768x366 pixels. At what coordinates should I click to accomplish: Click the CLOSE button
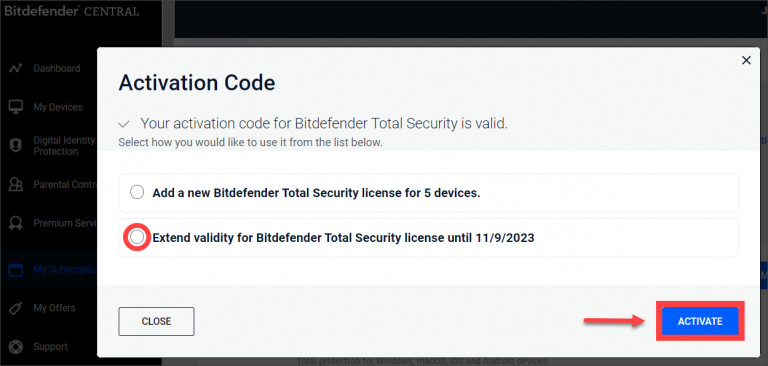pos(156,321)
